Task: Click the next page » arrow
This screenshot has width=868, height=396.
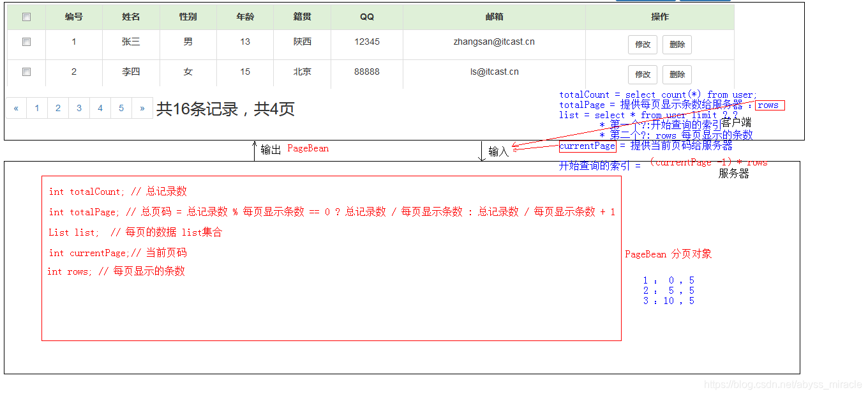Action: (x=142, y=108)
